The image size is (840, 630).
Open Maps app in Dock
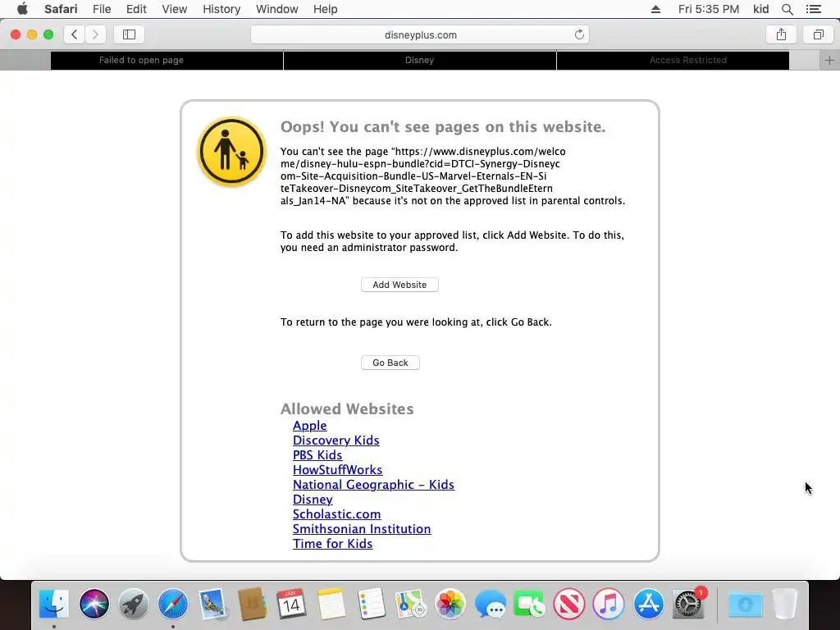pyautogui.click(x=410, y=604)
